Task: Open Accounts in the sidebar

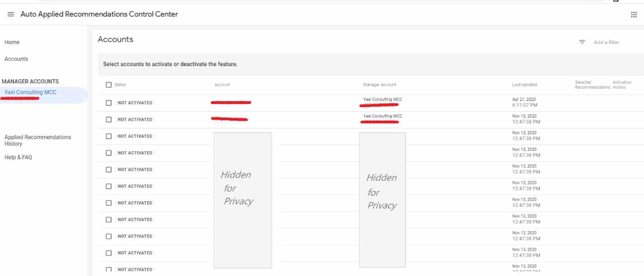Action: point(16,59)
